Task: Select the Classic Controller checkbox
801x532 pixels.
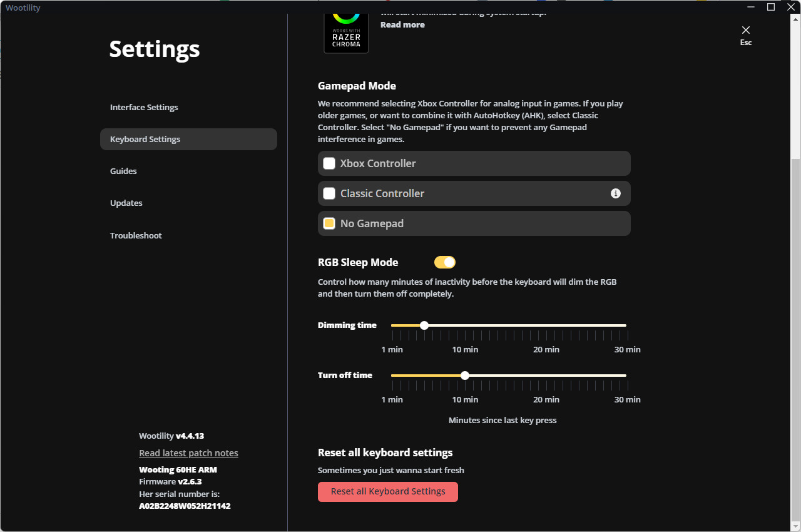Action: coord(329,193)
